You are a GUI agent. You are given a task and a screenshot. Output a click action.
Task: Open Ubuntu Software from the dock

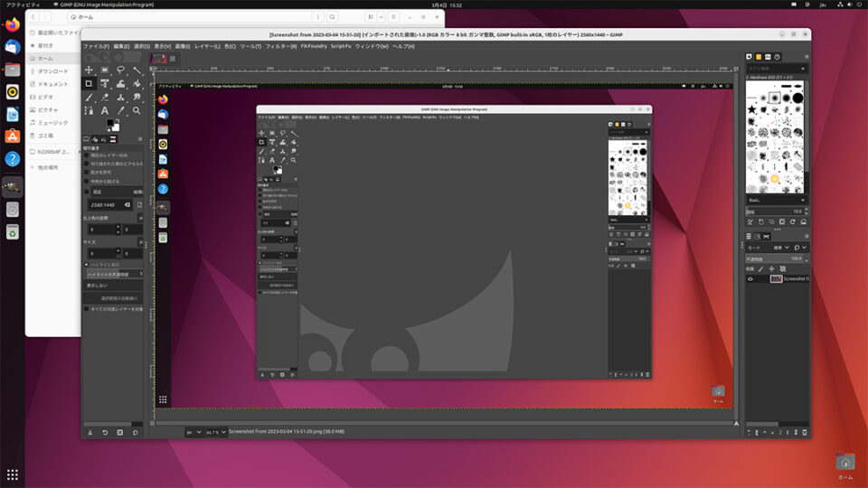tap(12, 136)
